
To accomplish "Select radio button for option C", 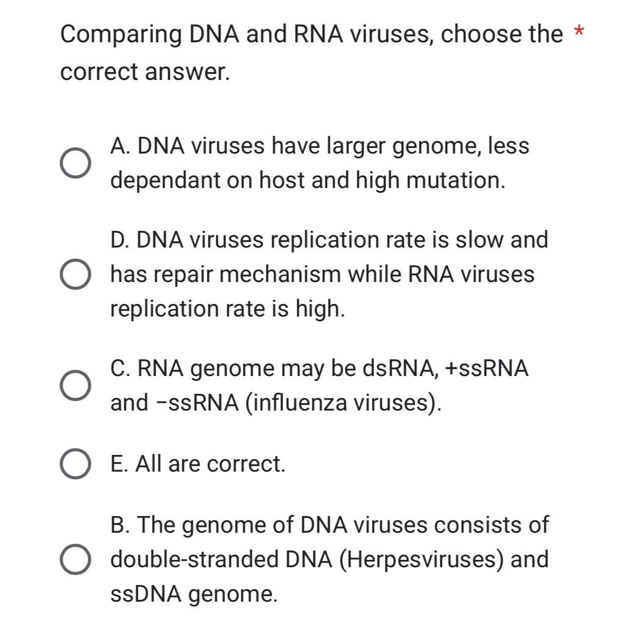I will point(75,386).
